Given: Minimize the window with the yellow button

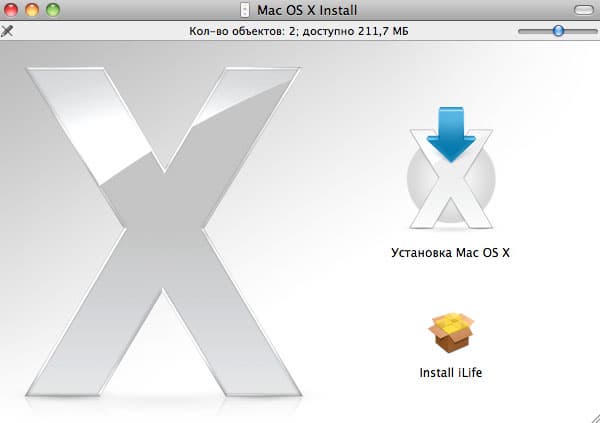Looking at the screenshot, I should pos(32,10).
